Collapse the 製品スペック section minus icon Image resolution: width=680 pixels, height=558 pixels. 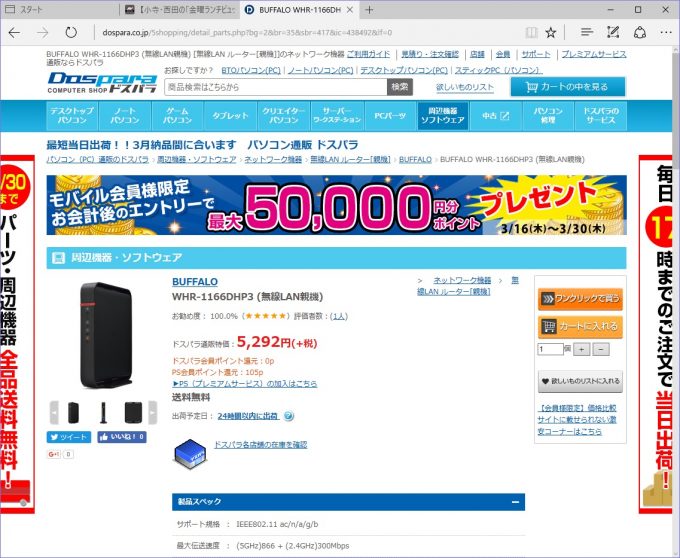pos(515,502)
